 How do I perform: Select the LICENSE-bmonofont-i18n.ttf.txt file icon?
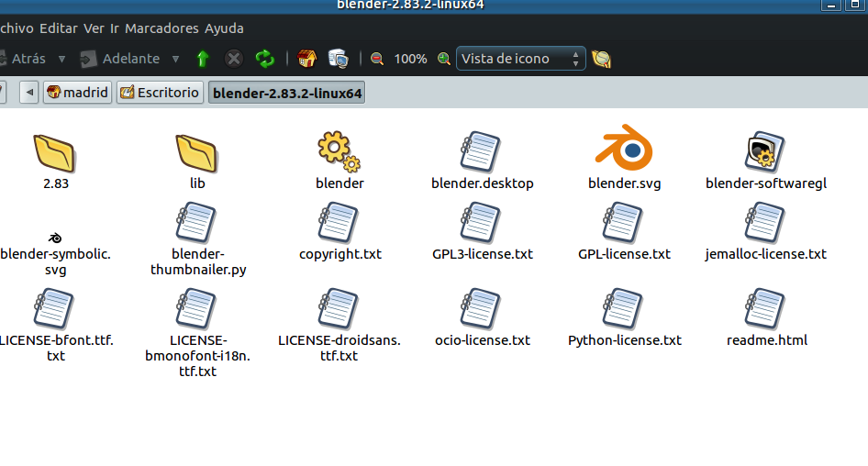[x=196, y=309]
